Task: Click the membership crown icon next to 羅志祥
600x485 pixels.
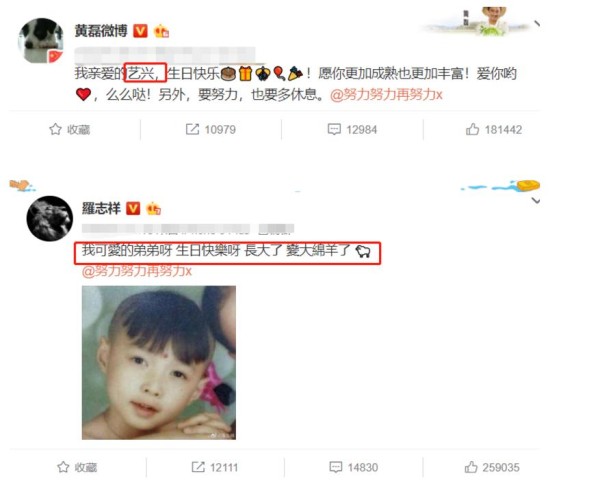Action: point(153,208)
